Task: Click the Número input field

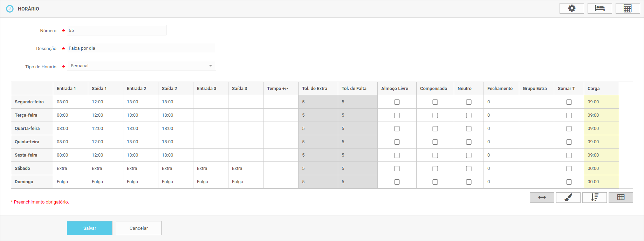Action: 116,30
